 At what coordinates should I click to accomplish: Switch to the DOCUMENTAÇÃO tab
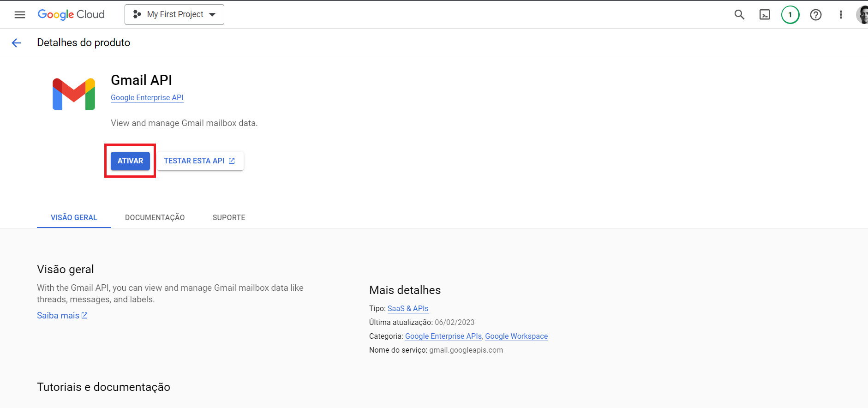(x=155, y=217)
